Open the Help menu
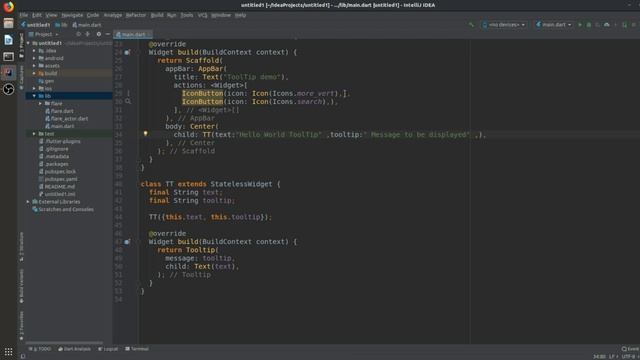640x360 pixels. (x=240, y=15)
